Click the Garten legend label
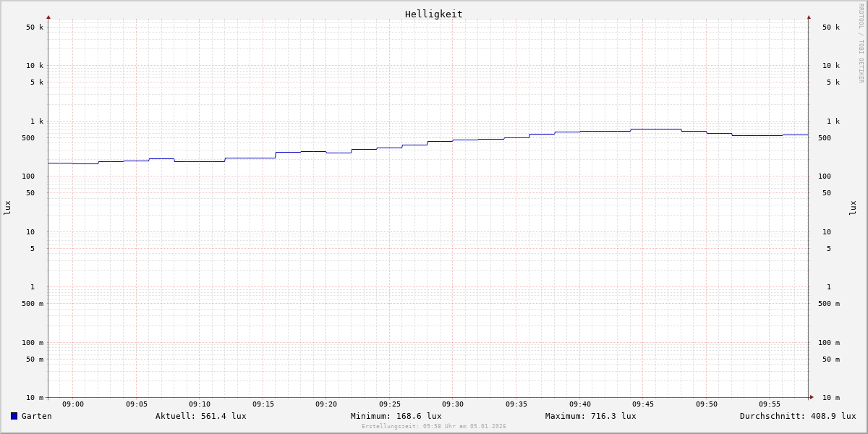 (x=36, y=416)
